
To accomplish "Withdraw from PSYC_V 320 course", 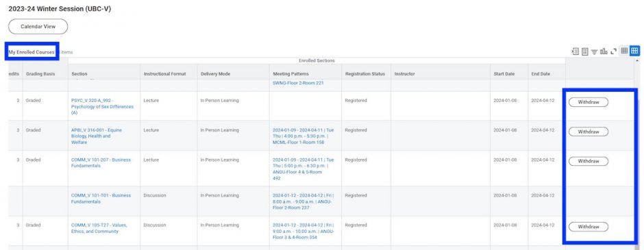I will (x=588, y=102).
